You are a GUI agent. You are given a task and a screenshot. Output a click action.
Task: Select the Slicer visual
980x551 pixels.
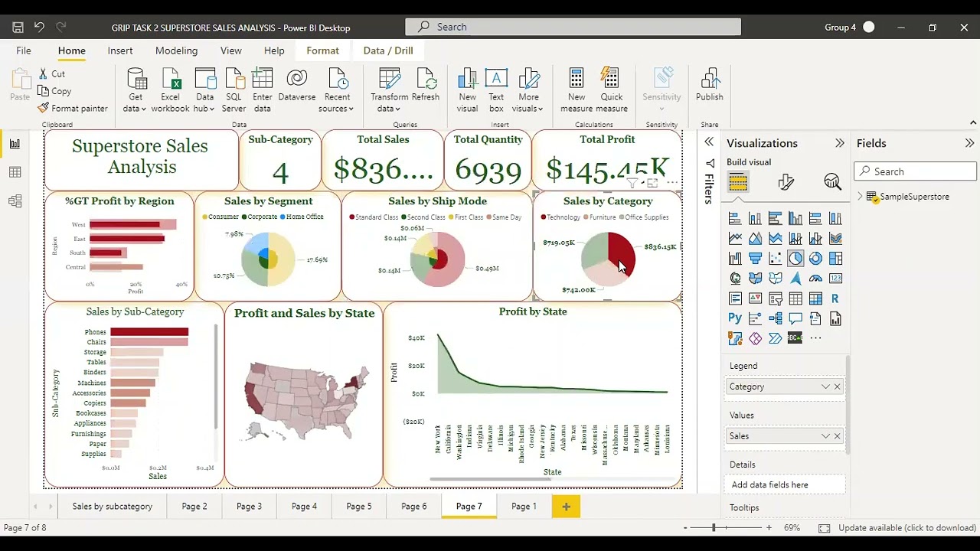point(776,298)
